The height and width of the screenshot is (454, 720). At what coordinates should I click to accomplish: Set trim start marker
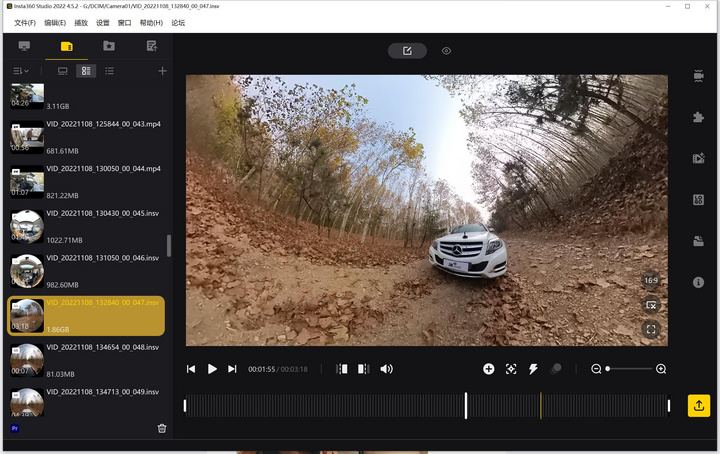pyautogui.click(x=342, y=369)
